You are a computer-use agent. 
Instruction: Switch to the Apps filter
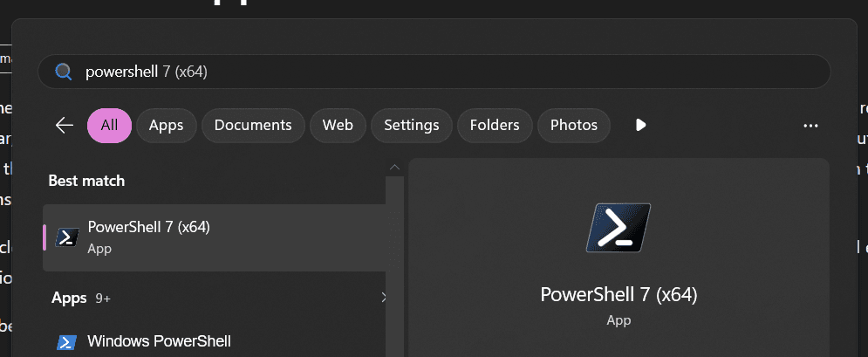(166, 125)
